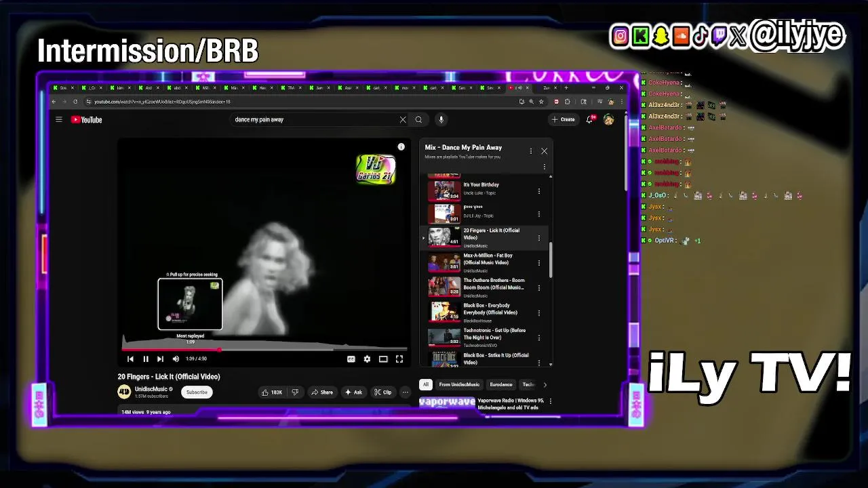Open the video info card icon
Image resolution: width=868 pixels, height=488 pixels.
401,147
